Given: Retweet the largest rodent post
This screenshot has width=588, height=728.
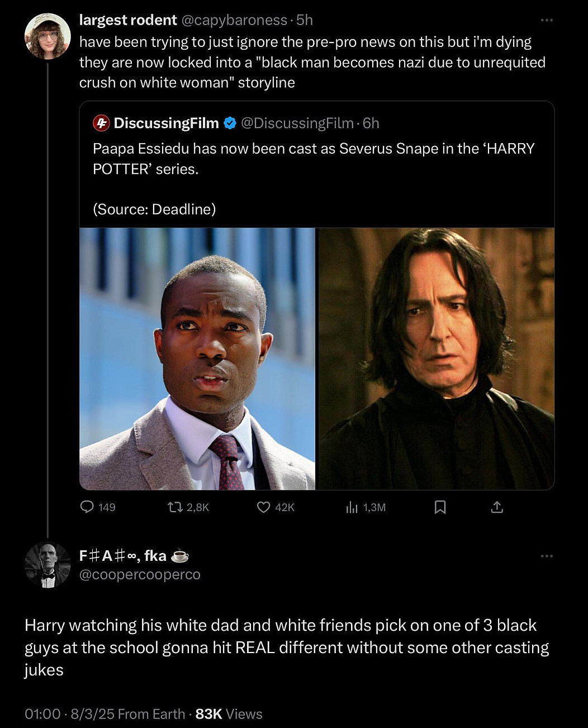Looking at the screenshot, I should pos(175,507).
